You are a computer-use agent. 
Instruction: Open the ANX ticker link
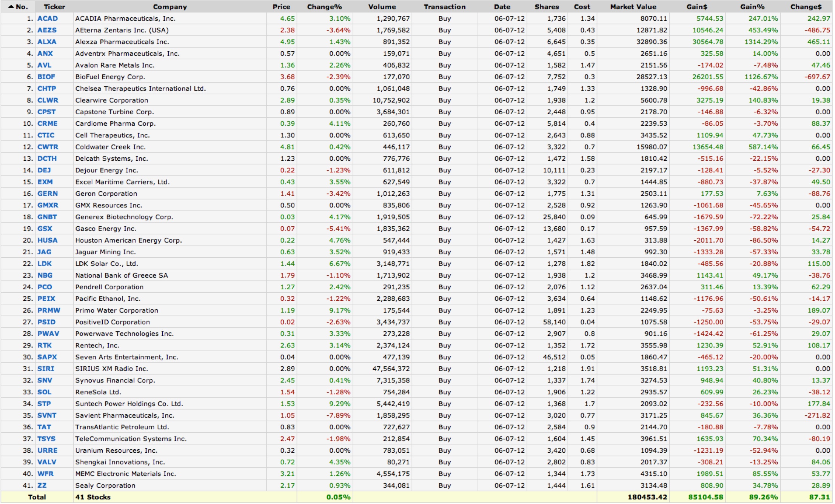point(45,54)
